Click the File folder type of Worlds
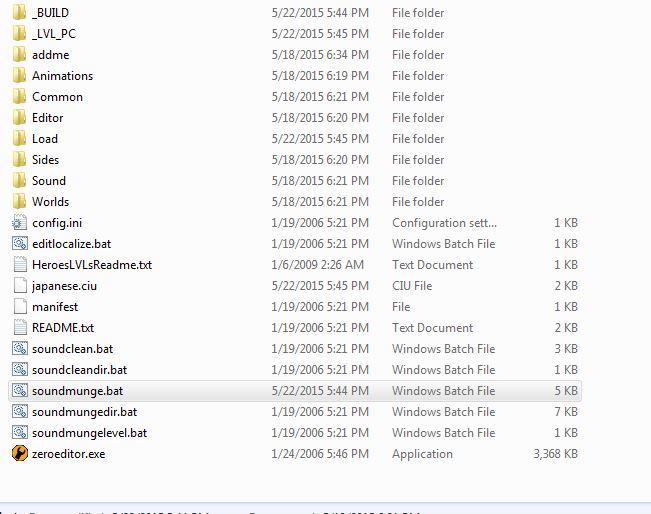The height and width of the screenshot is (514, 651). [418, 202]
